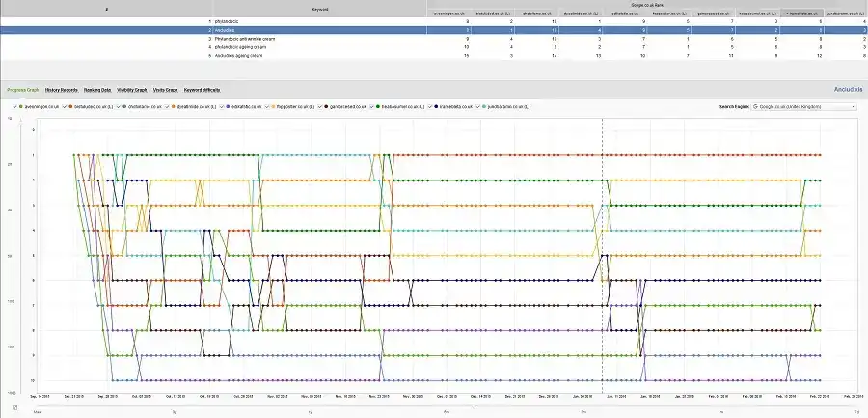Toggle the gamorcesed.co.uk legend checkbox
Image resolution: width=868 pixels, height=418 pixels.
pos(321,106)
